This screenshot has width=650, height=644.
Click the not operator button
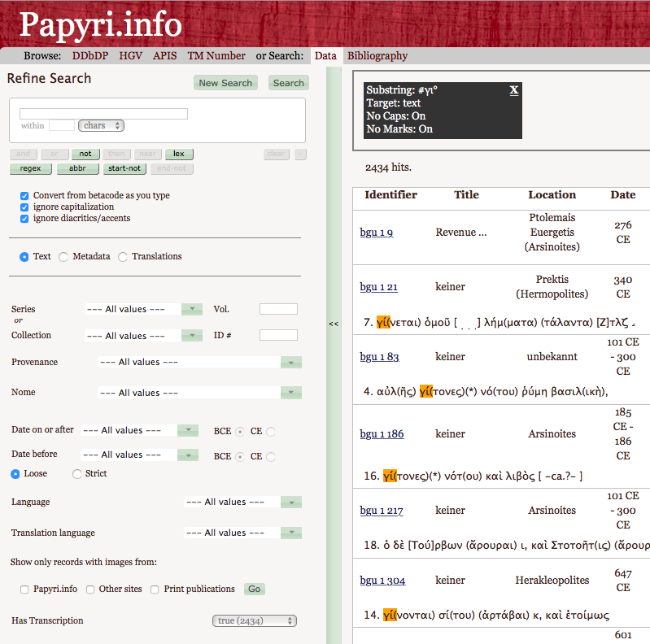point(85,154)
